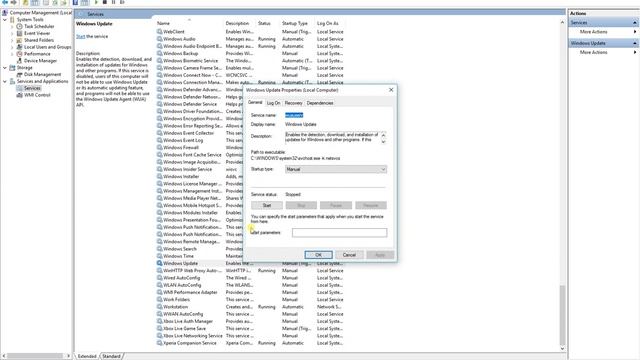The height and width of the screenshot is (360, 640).
Task: Collapse the System Tools tree node
Action: pyautogui.click(x=5, y=20)
